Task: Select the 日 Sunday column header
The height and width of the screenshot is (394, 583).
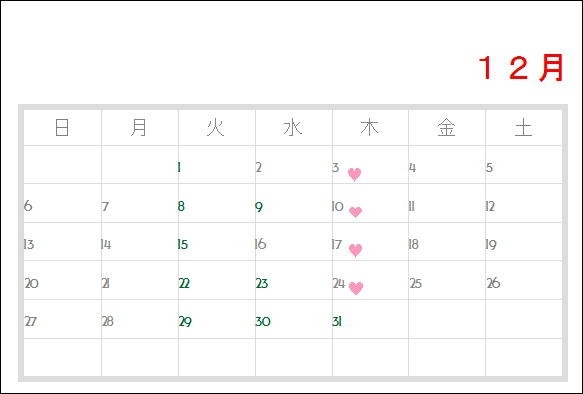Action: (62, 127)
